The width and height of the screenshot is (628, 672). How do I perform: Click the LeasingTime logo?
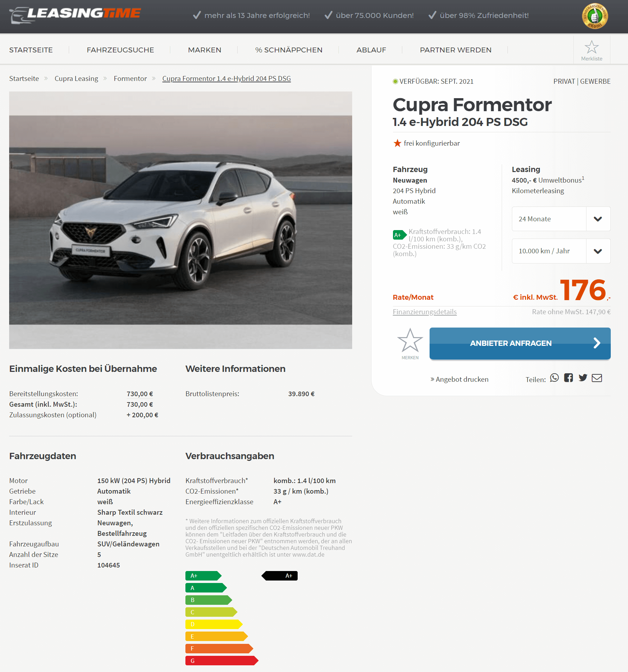tap(75, 15)
